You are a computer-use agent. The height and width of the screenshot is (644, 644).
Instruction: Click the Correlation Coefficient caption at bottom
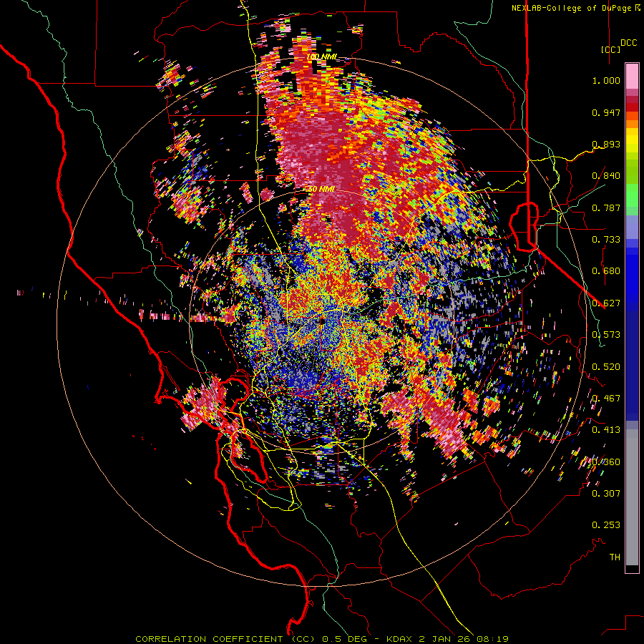pyautogui.click(x=322, y=639)
